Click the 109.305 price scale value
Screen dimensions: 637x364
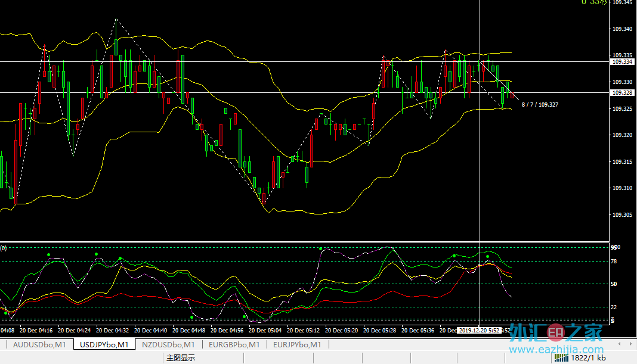point(622,214)
